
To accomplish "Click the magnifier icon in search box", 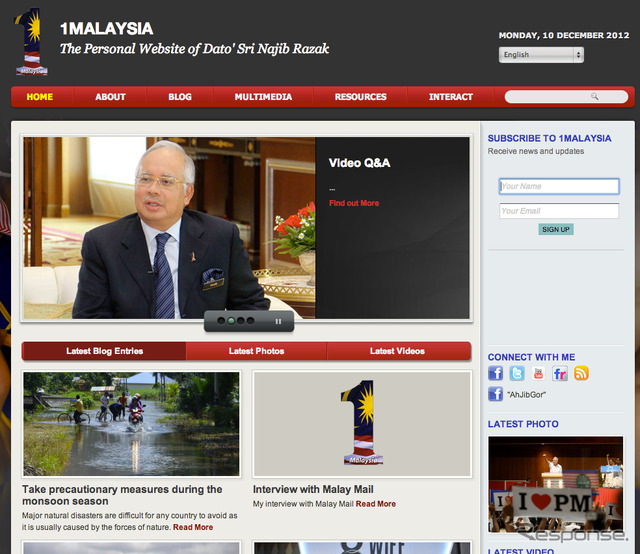I will (x=595, y=97).
